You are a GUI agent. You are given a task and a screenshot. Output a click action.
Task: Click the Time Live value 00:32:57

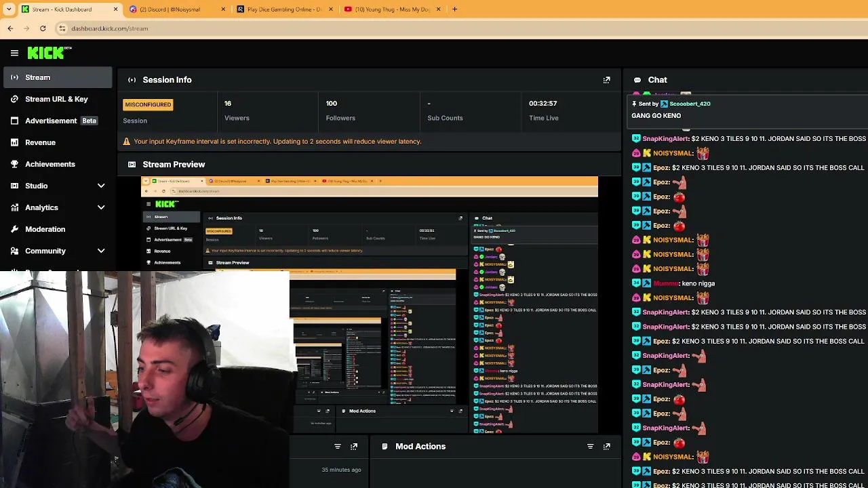[543, 104]
